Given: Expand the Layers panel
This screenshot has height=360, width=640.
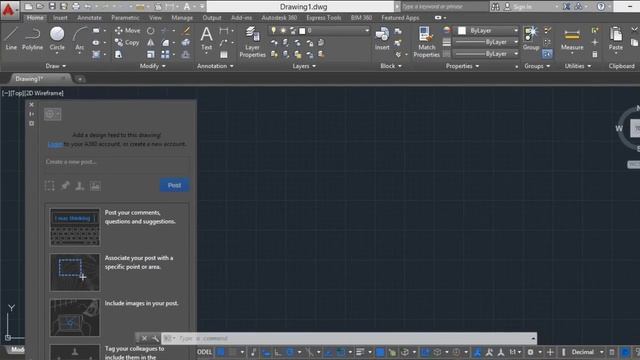Looking at the screenshot, I should tap(304, 66).
